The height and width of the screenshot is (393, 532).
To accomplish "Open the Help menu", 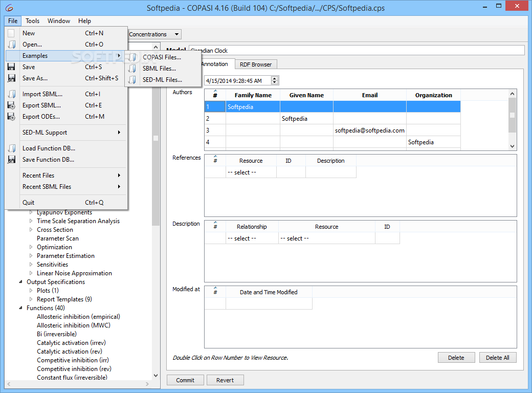I will pyautogui.click(x=84, y=20).
